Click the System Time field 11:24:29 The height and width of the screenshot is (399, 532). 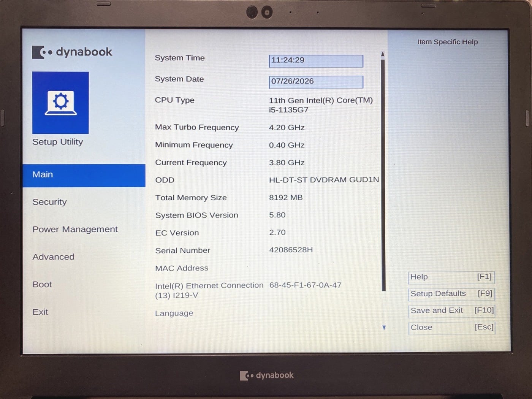pos(316,61)
